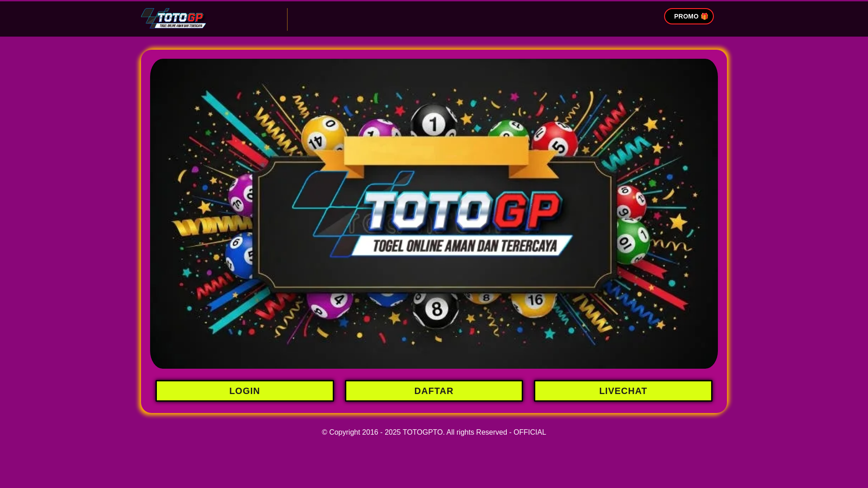
Task: Select the LOGIN button
Action: coord(245,391)
